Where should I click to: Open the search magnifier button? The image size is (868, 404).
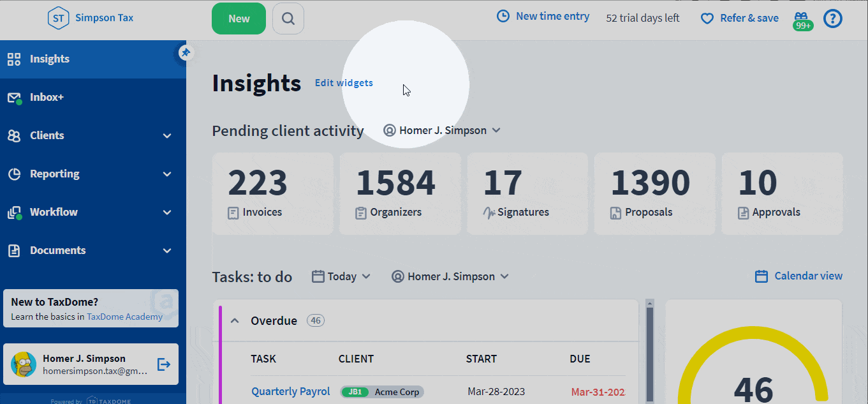coord(288,19)
